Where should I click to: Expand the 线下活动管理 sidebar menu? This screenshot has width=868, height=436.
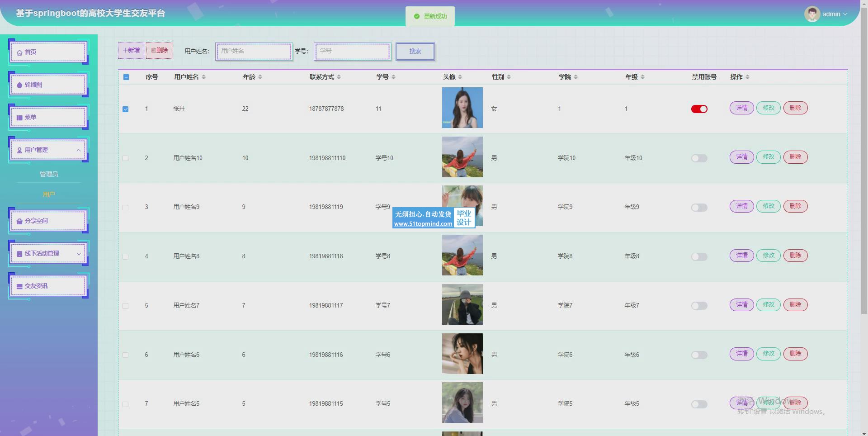(x=78, y=254)
